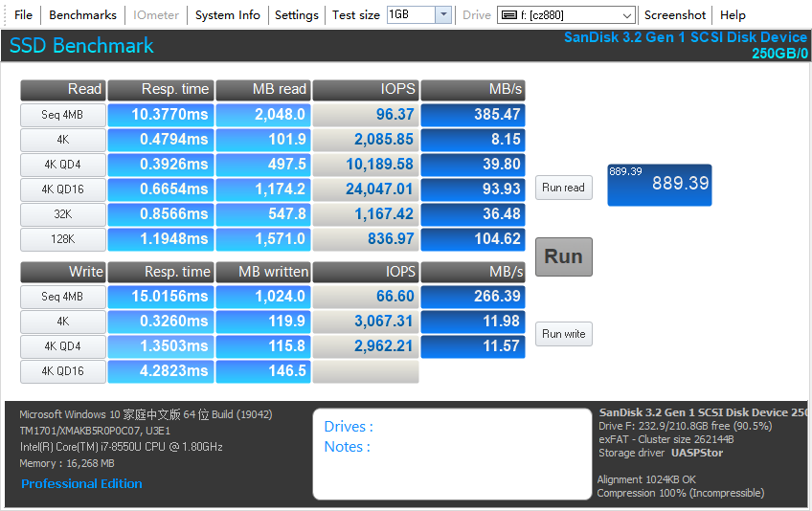
Task: Click the Professional Edition link
Action: (x=81, y=483)
